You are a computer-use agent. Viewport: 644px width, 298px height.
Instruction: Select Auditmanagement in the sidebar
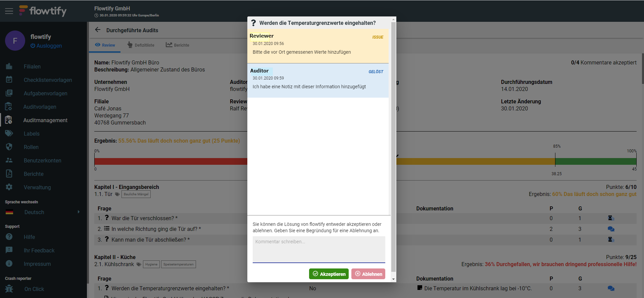point(45,120)
